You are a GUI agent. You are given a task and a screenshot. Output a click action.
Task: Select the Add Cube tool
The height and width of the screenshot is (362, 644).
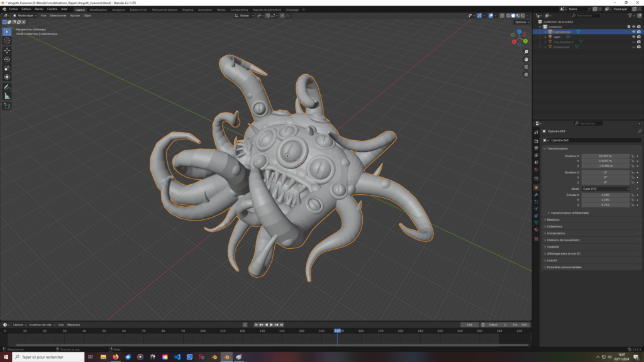7,106
